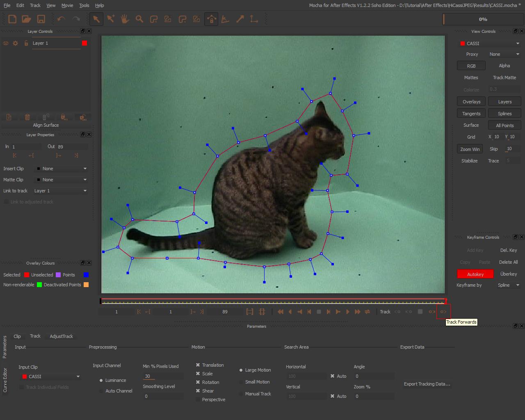Open the Track menu
This screenshot has width=525, height=420.
pyautogui.click(x=35, y=5)
